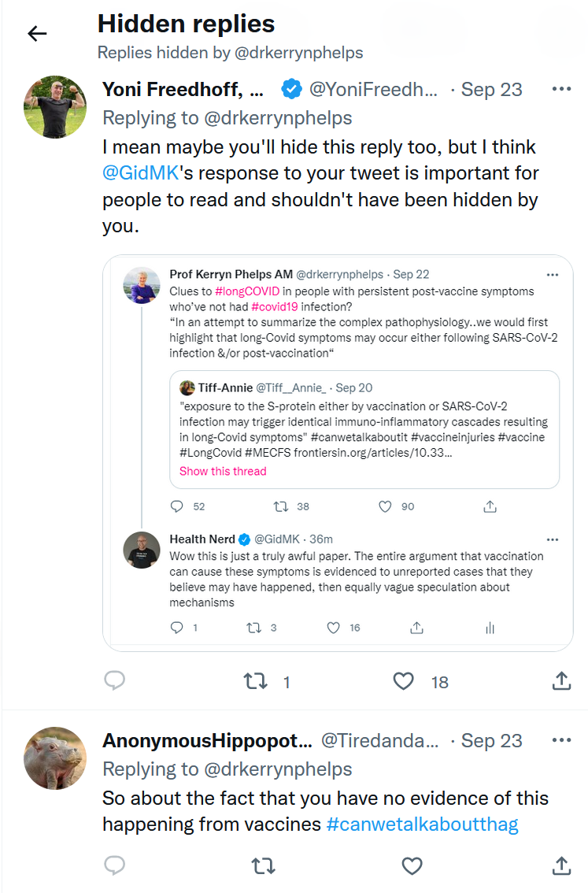Like Yoni Freedhoff's tweet
This screenshot has width=588, height=893.
(404, 681)
